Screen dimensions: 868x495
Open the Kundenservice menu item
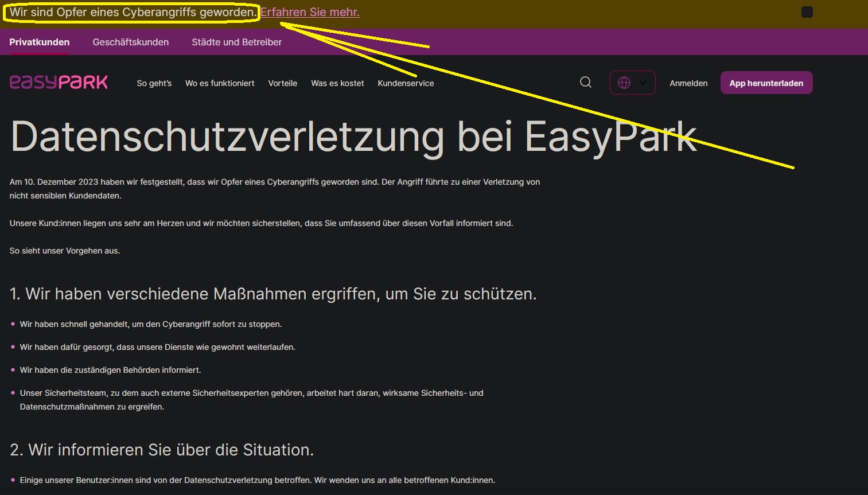pos(406,83)
